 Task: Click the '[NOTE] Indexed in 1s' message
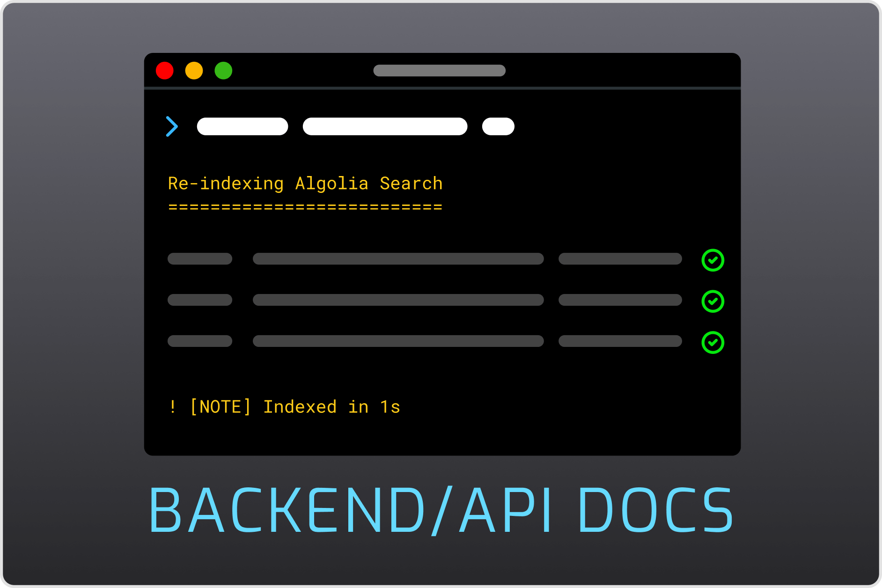point(295,407)
